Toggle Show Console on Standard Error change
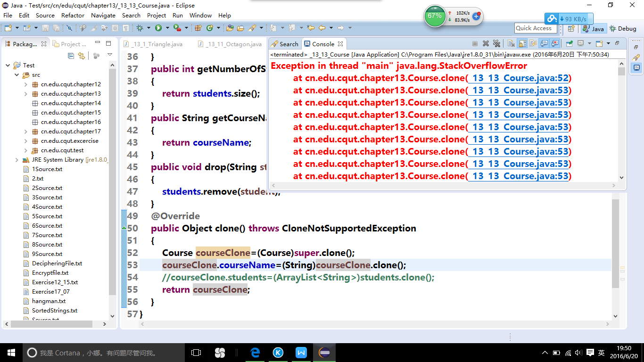 [x=555, y=44]
